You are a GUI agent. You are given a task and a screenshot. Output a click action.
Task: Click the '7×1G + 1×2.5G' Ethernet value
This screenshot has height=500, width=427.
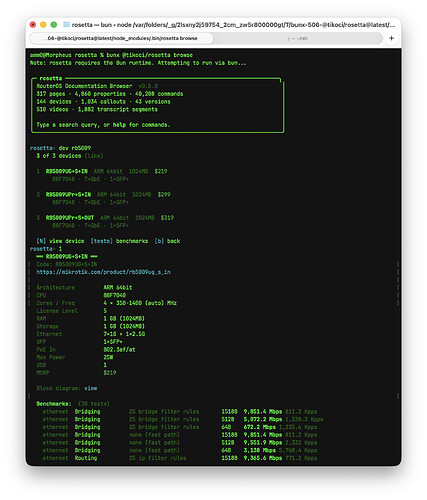124,334
